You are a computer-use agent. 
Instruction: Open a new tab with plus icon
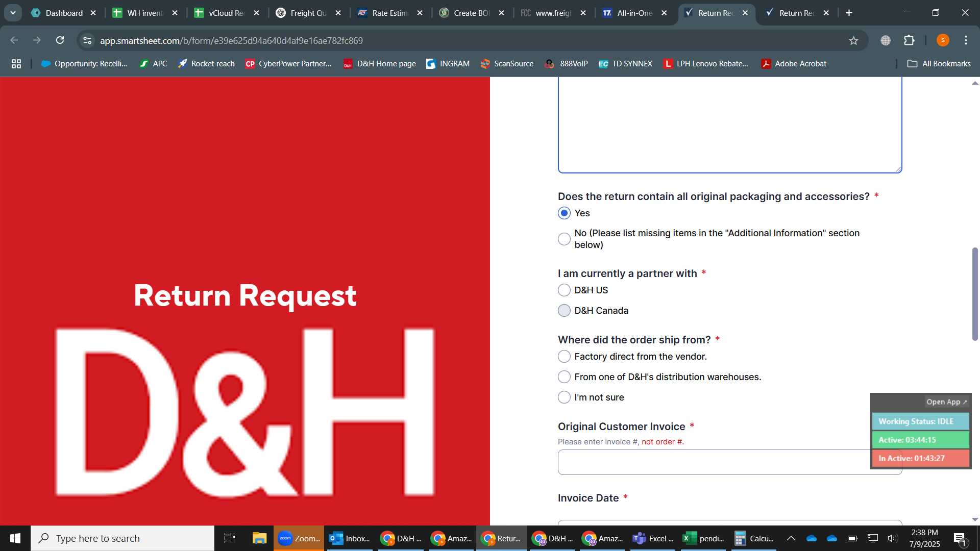[x=849, y=13]
